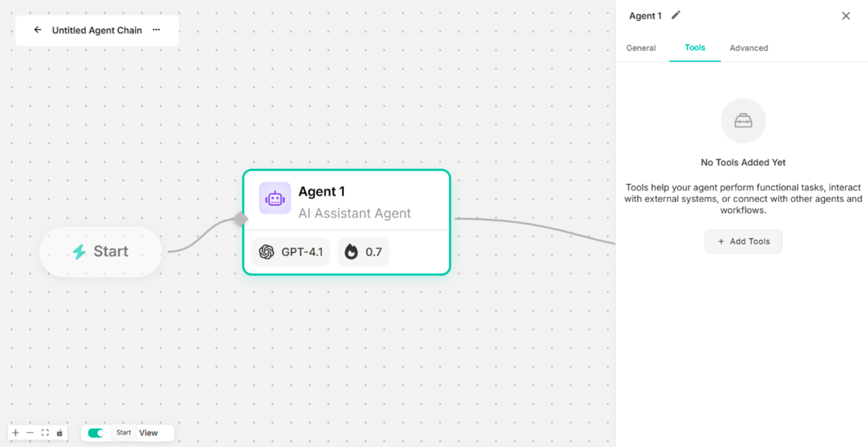Switch to the General tab
Screen dimensions: 868x447
tap(641, 48)
